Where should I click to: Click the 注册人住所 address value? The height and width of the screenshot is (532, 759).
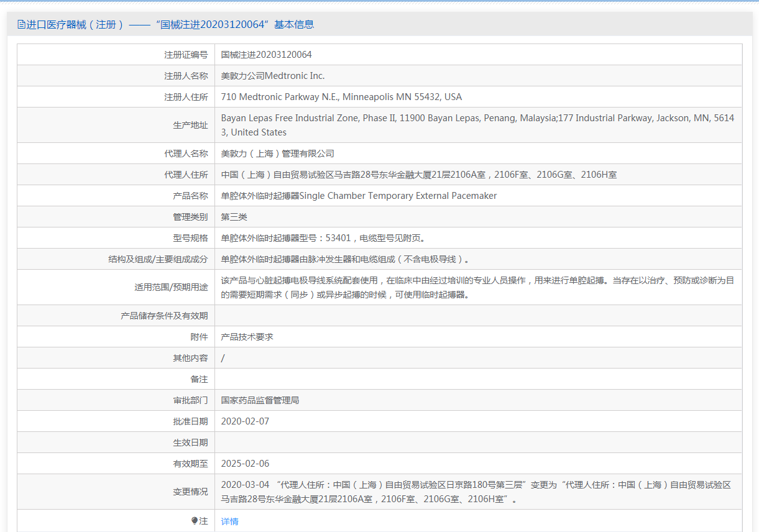click(x=341, y=97)
